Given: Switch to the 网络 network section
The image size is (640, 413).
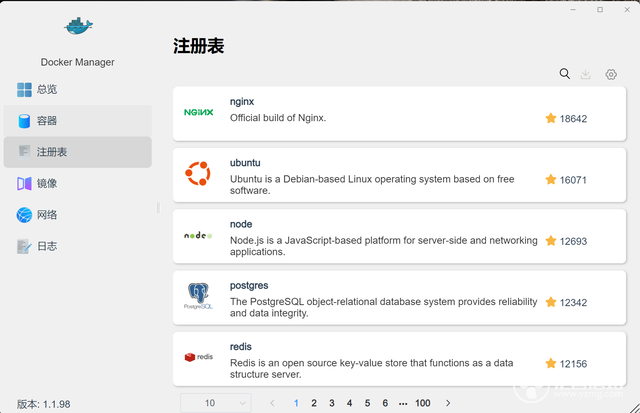Looking at the screenshot, I should 78,215.
